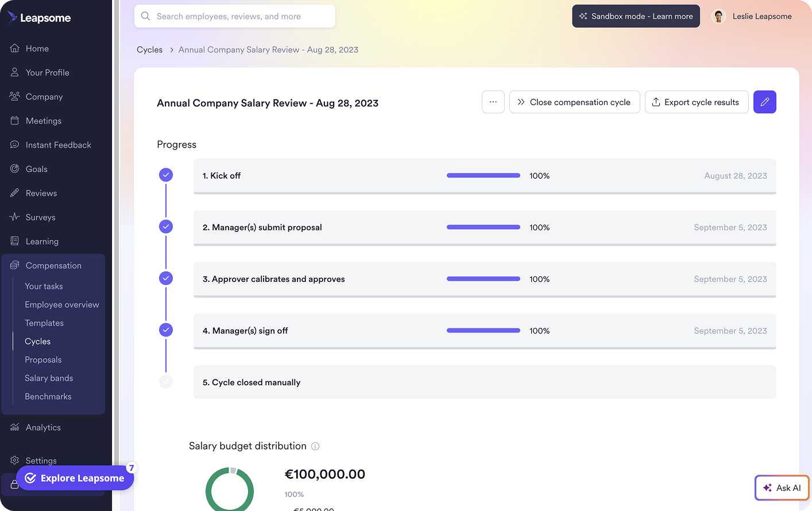Switch to Proposals under Compensation
Screen dimensions: 812x511
pyautogui.click(x=42, y=359)
